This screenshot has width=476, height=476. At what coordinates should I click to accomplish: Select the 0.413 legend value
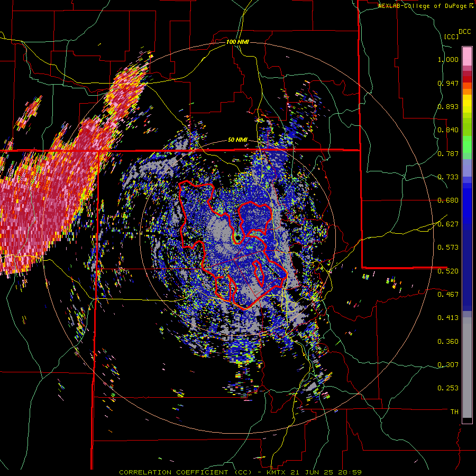tap(448, 318)
